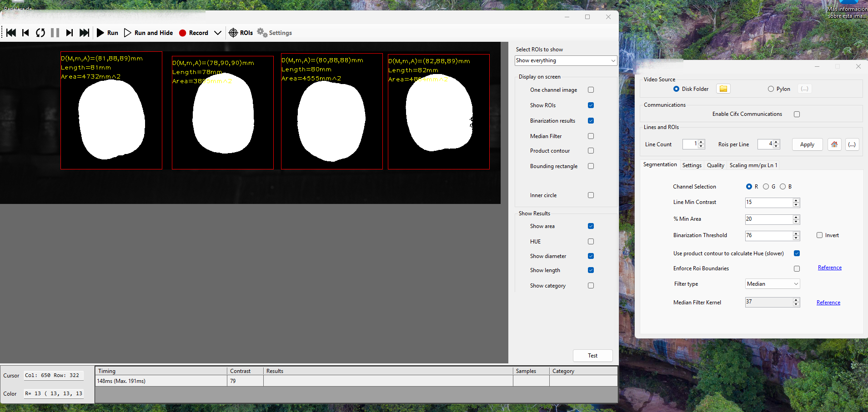868x412 pixels.
Task: Increase Line Count with up arrow
Action: pyautogui.click(x=701, y=142)
